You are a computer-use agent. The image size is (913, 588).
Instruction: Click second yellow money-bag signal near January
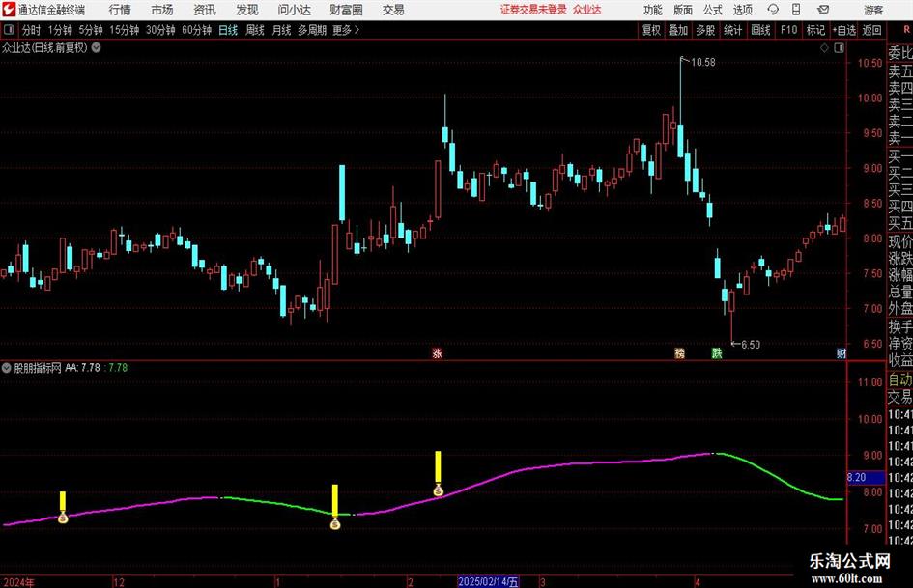(x=335, y=523)
